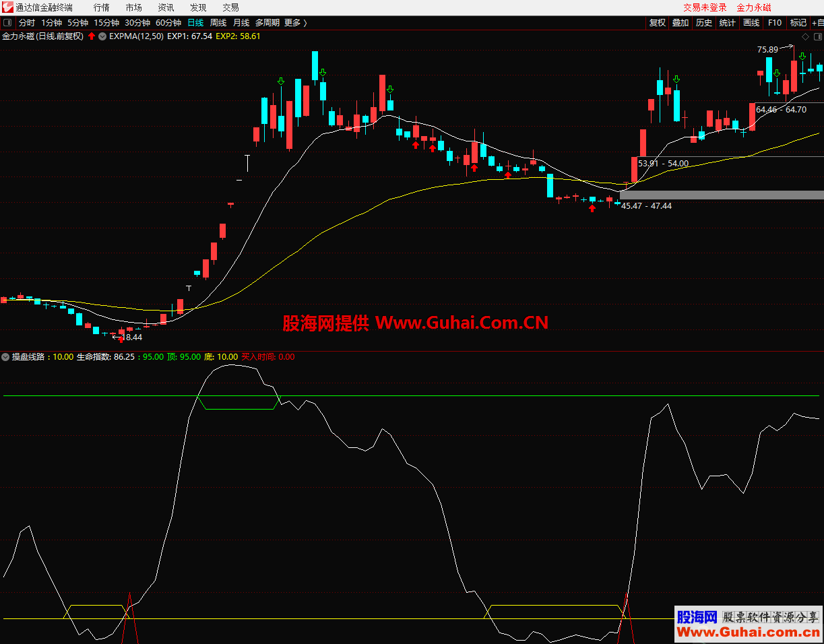824x644 pixels.
Task: Switch to the 月线 monthly period
Action: click(x=241, y=23)
